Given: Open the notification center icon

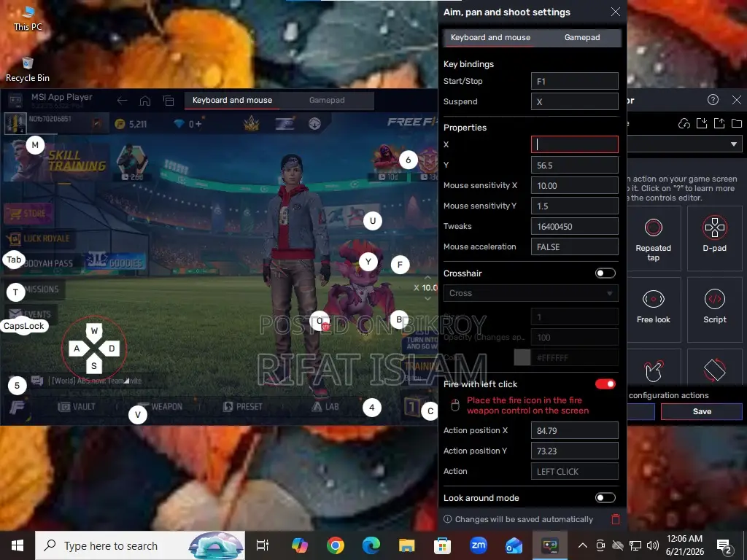Looking at the screenshot, I should [x=724, y=546].
